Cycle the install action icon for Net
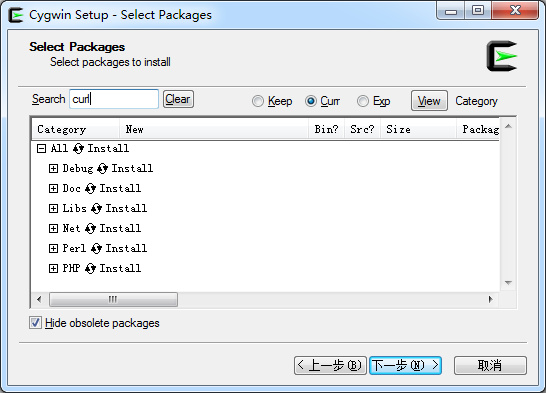 pyautogui.click(x=91, y=229)
